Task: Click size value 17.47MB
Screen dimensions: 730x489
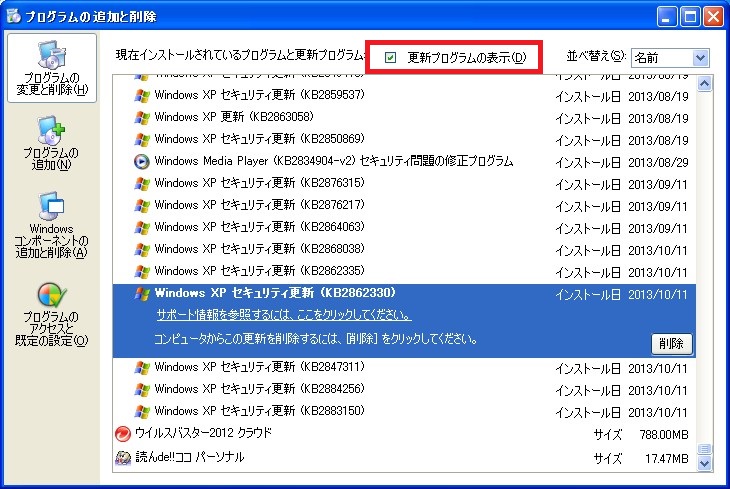Action: [x=666, y=459]
